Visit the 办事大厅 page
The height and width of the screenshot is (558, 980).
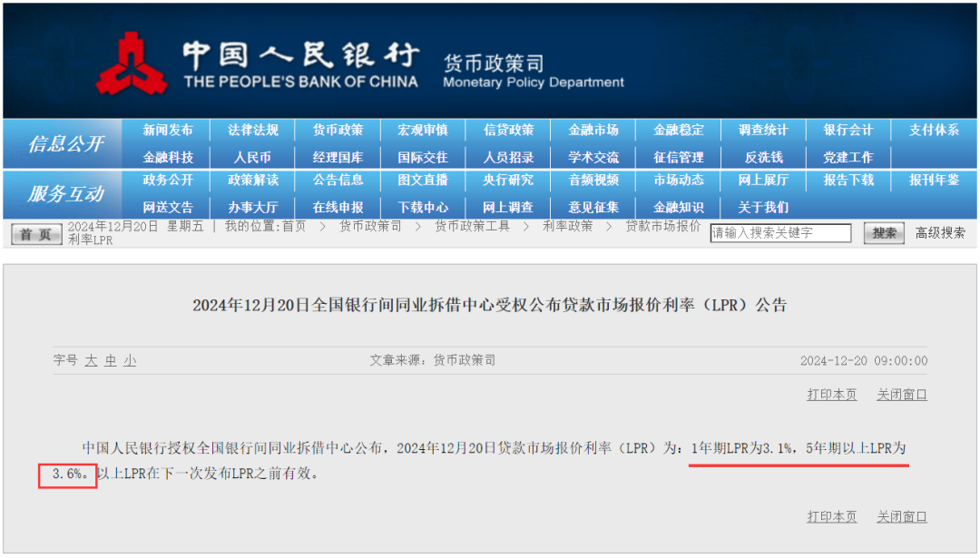coord(252,208)
